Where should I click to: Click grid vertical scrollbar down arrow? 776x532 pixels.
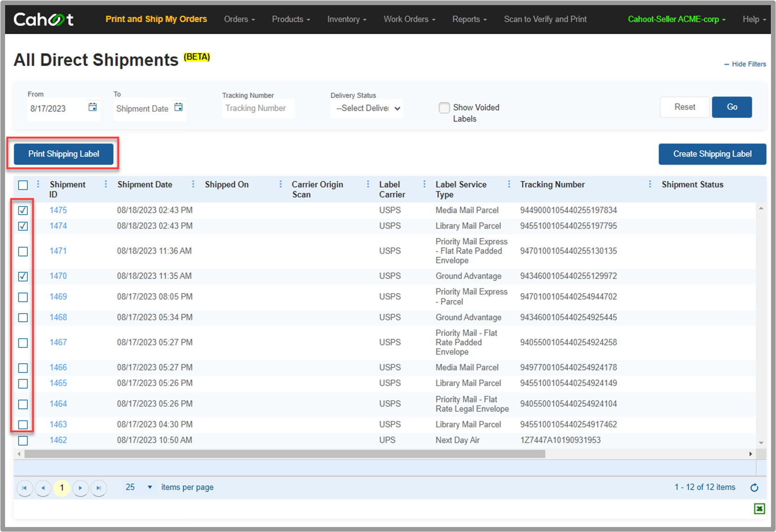[x=761, y=443]
